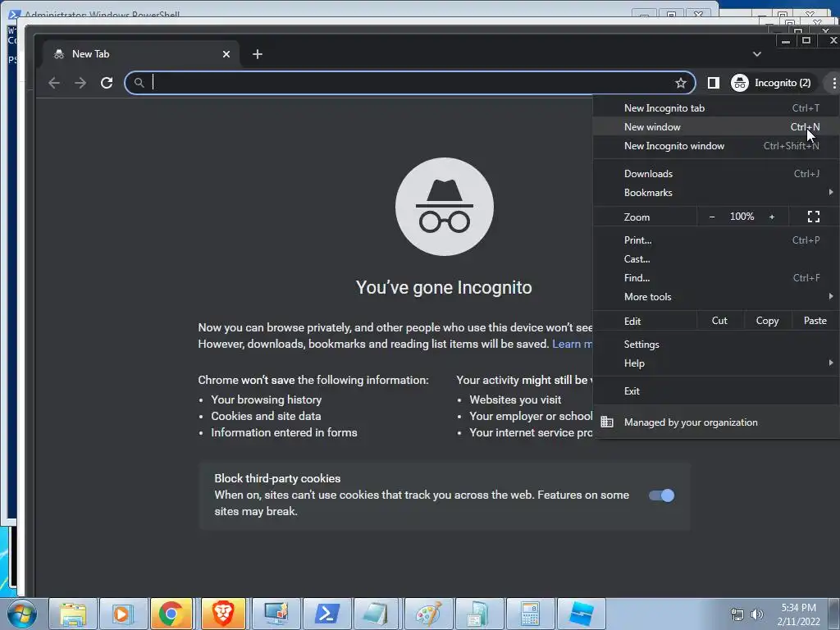Open Settings from the menu
This screenshot has width=840, height=630.
click(717, 345)
